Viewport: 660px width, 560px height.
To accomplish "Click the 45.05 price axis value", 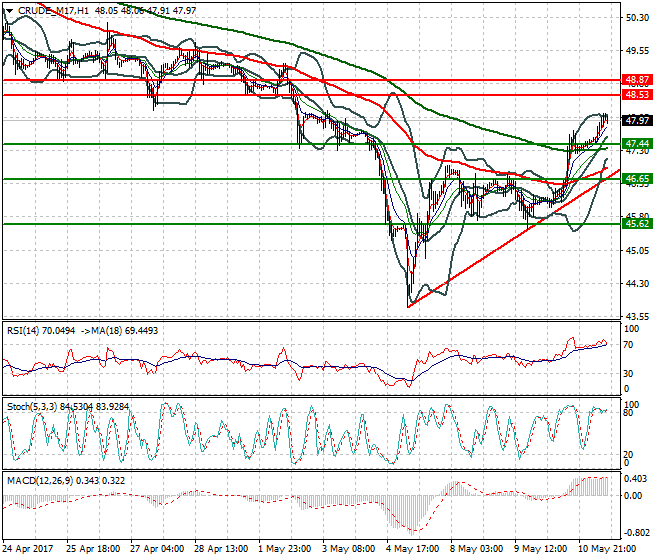I will [x=637, y=251].
